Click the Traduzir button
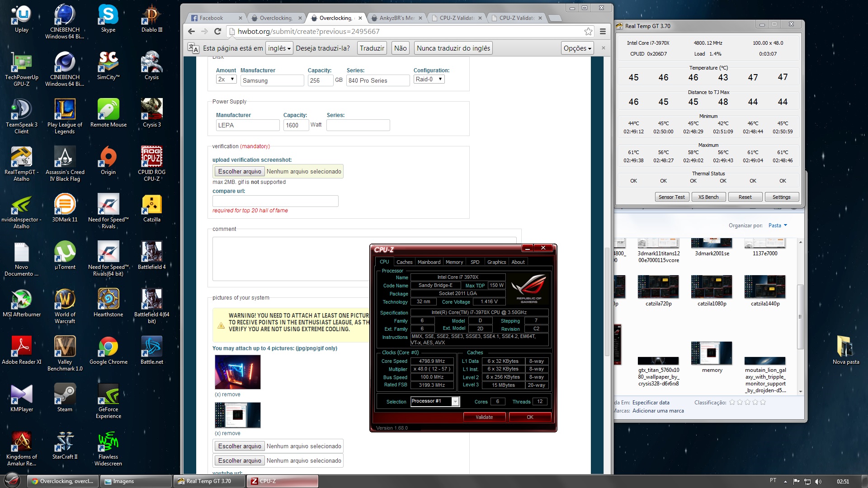The width and height of the screenshot is (868, 488). (x=372, y=48)
